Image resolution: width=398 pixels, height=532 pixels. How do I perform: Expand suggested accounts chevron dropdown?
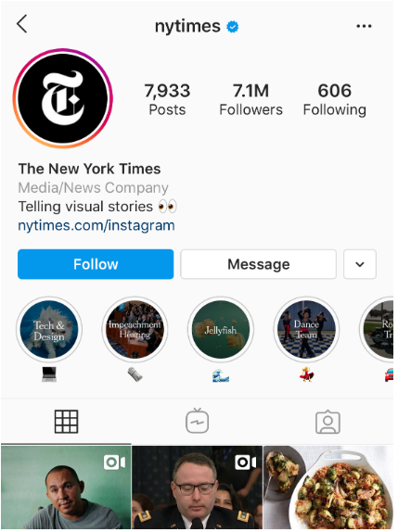pos(360,264)
